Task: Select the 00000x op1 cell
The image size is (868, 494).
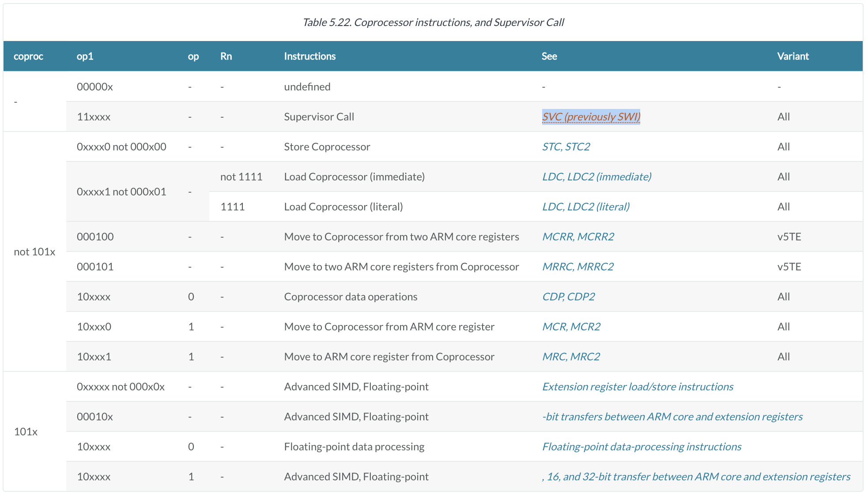Action: pos(95,87)
